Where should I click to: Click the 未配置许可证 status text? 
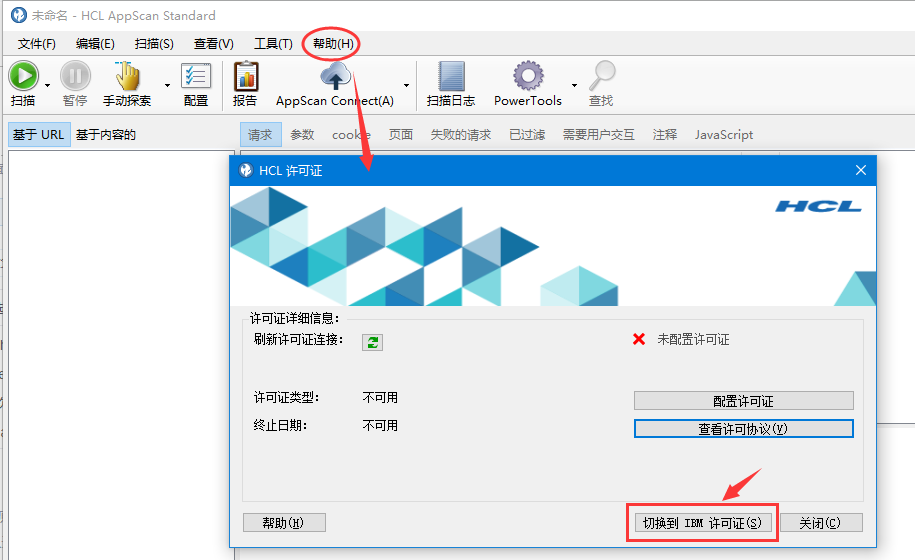tap(693, 340)
